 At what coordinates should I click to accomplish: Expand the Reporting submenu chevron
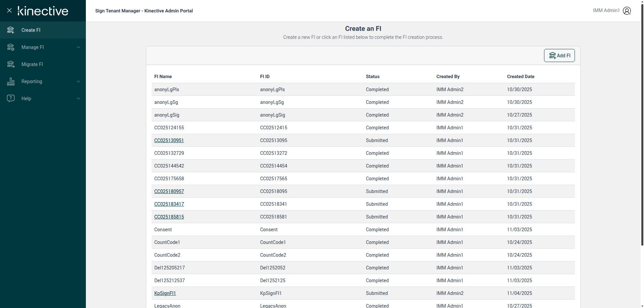pos(78,81)
